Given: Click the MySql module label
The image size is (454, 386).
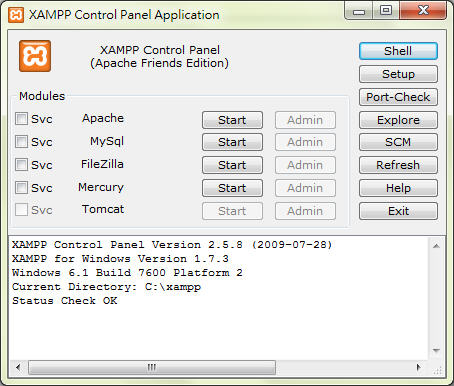Looking at the screenshot, I should [x=107, y=141].
